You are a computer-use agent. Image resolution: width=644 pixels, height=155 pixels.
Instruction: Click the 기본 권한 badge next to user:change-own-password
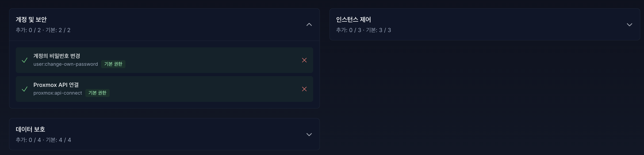113,64
